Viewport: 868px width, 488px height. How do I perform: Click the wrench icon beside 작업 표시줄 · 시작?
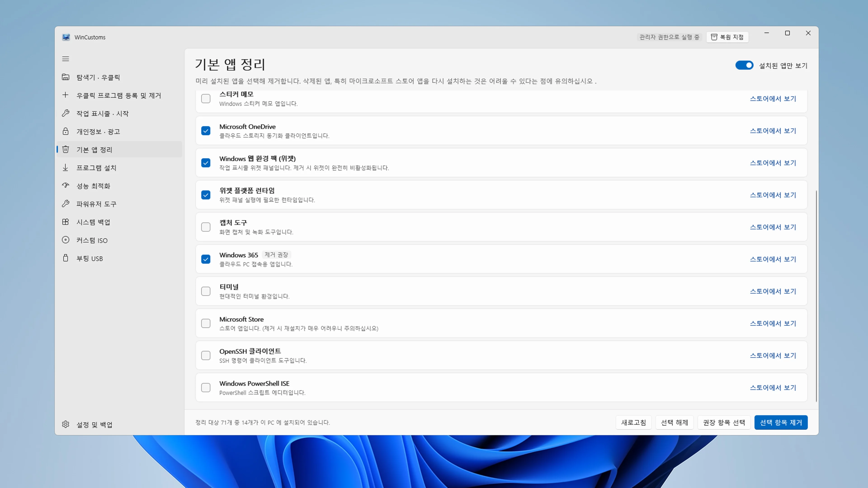(65, 113)
